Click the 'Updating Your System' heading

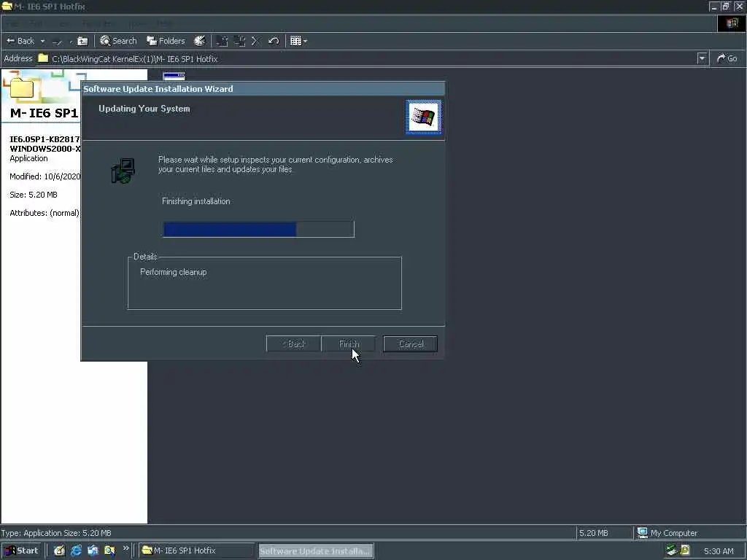[x=144, y=109]
